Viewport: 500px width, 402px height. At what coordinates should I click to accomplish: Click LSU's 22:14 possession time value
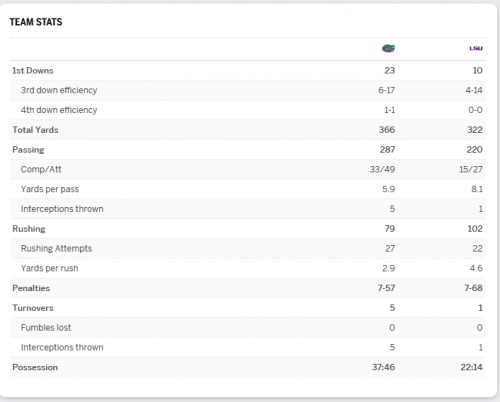coord(471,367)
